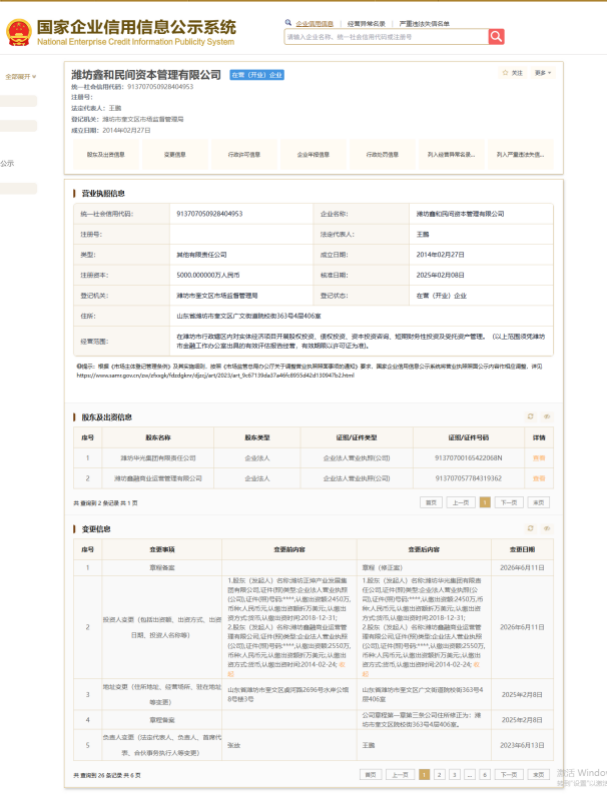
Task: Click 末页 in change records pagination
Action: coord(538,775)
